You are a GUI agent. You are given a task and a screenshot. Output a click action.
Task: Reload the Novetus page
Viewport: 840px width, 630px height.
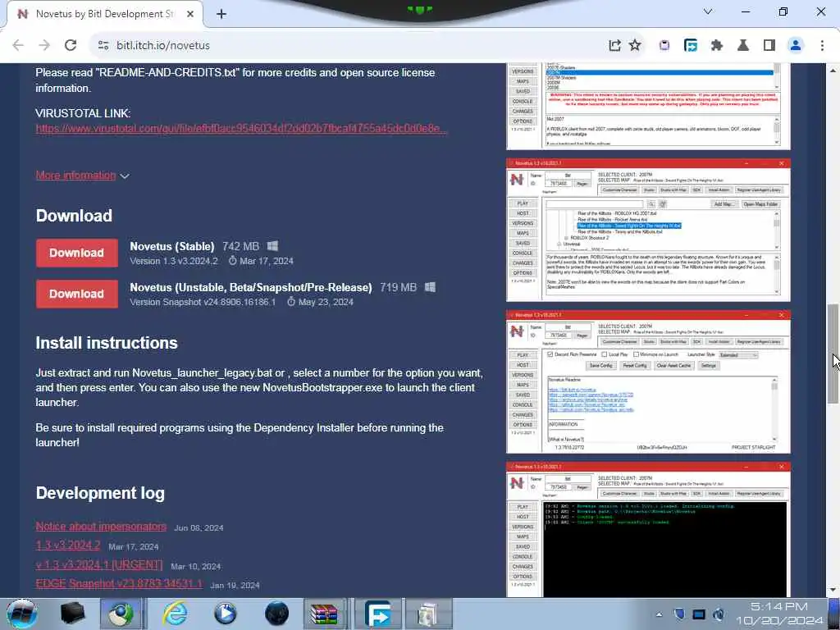click(71, 46)
